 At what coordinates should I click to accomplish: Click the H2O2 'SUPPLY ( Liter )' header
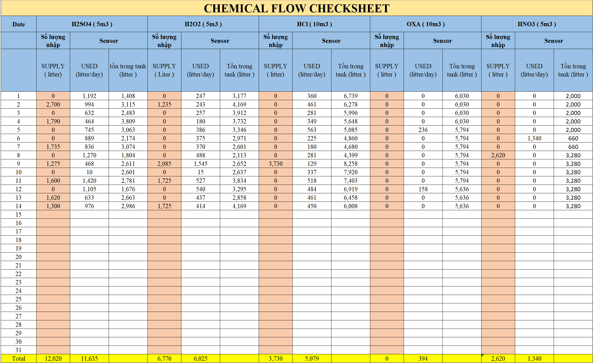point(164,70)
